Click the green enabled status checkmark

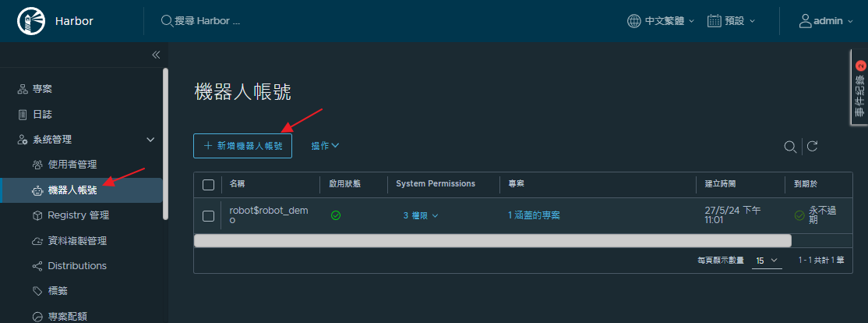[x=336, y=215]
